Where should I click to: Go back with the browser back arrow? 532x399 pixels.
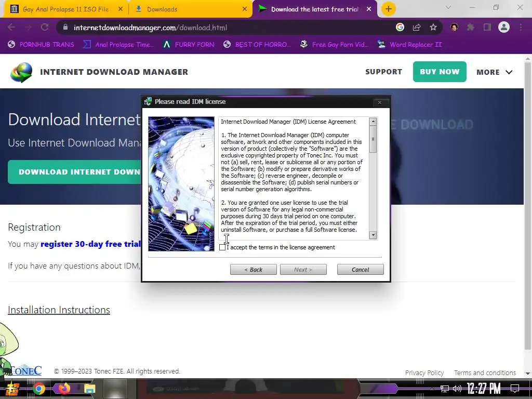(x=11, y=28)
